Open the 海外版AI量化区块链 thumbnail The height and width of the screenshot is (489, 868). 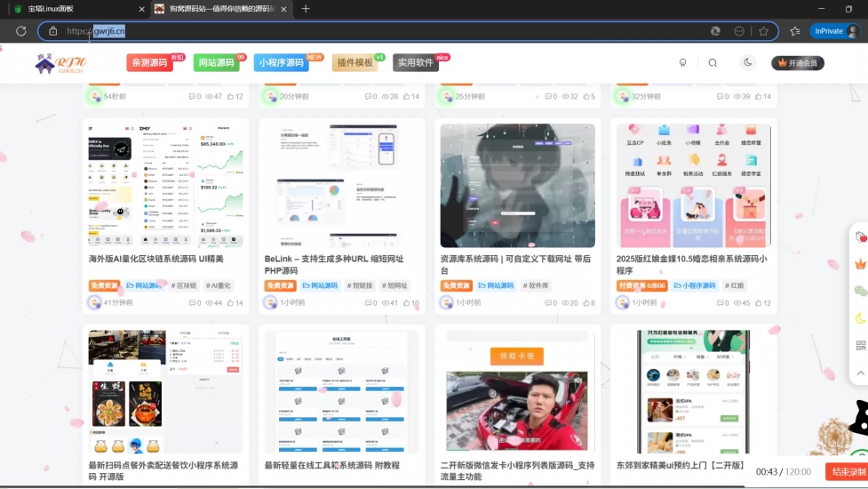tap(165, 185)
